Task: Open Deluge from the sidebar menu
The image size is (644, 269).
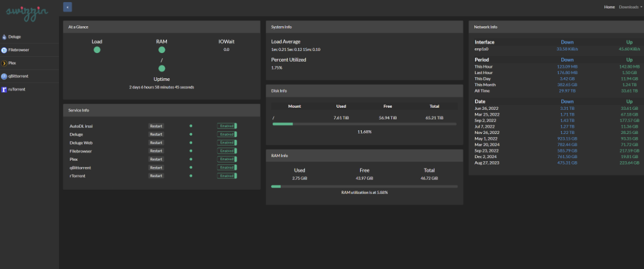Action: click(x=30, y=37)
